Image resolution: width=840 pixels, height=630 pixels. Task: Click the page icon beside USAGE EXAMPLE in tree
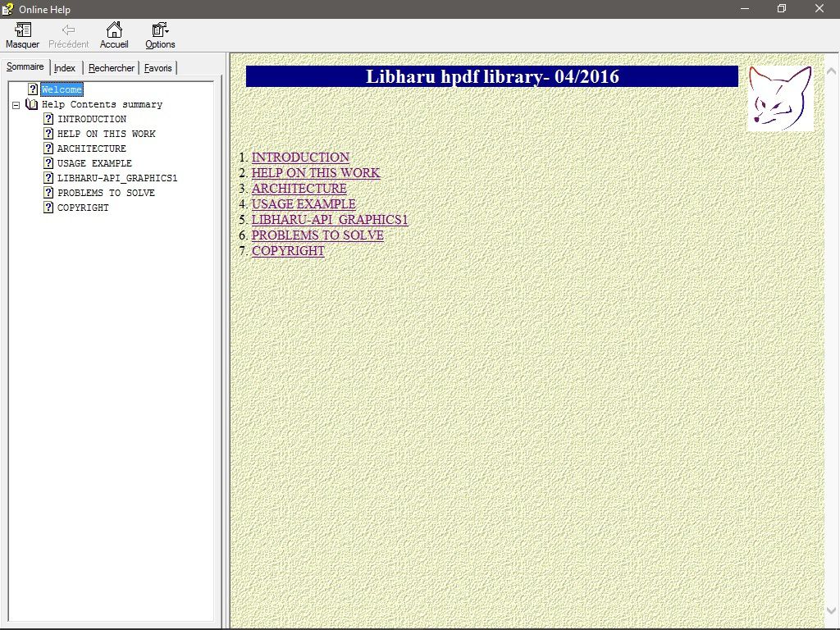coord(48,163)
